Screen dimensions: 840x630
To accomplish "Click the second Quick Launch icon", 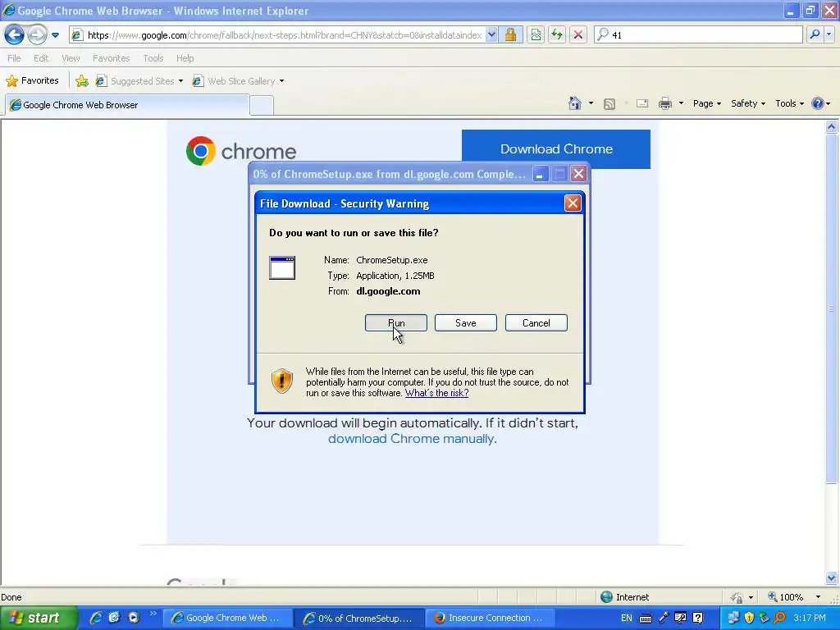I will point(114,618).
